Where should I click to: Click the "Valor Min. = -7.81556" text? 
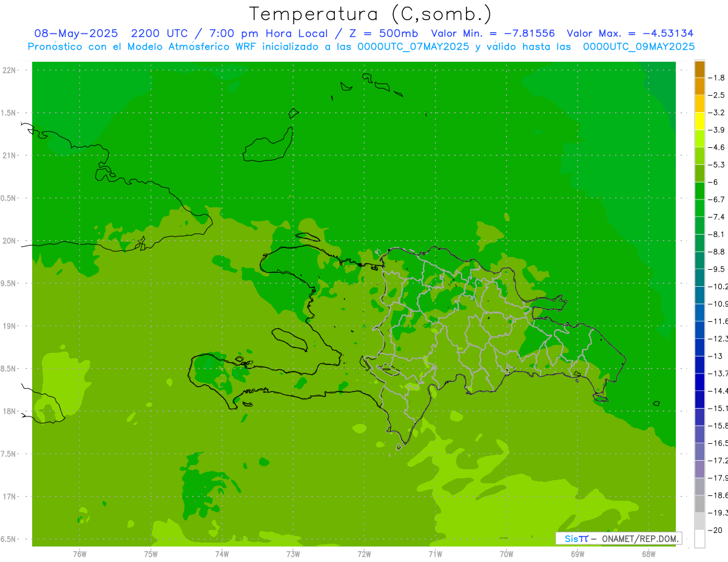point(493,33)
